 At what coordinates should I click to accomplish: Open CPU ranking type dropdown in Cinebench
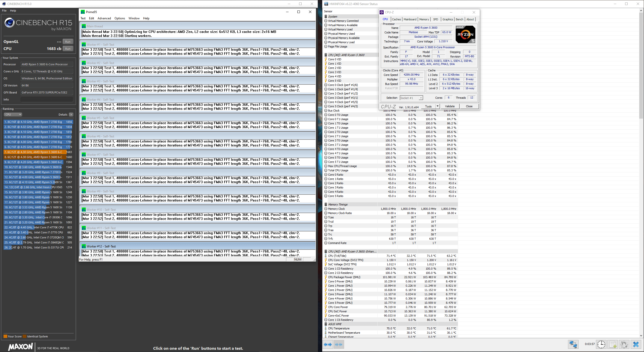13,115
